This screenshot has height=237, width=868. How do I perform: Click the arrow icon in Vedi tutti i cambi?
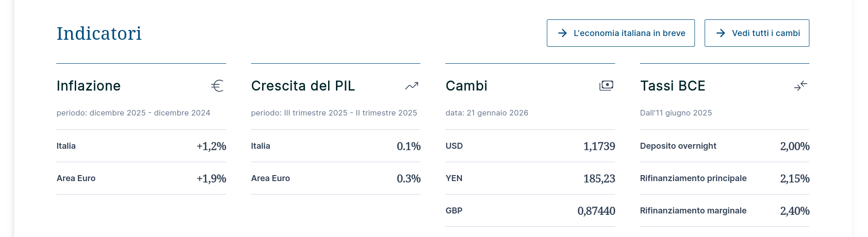point(720,33)
